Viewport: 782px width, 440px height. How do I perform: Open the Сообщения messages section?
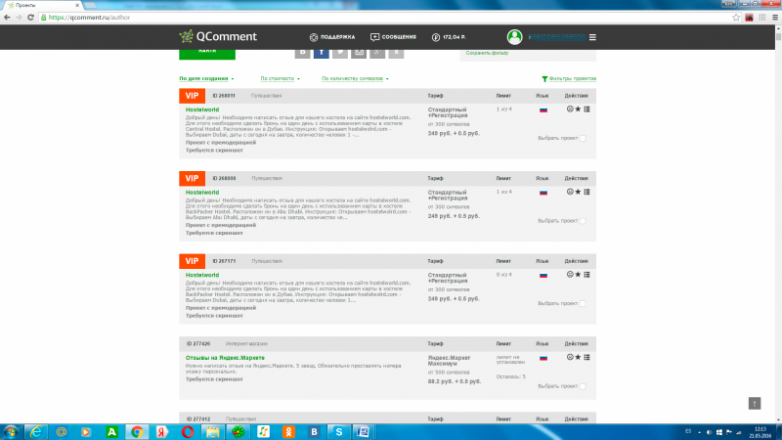tap(394, 37)
